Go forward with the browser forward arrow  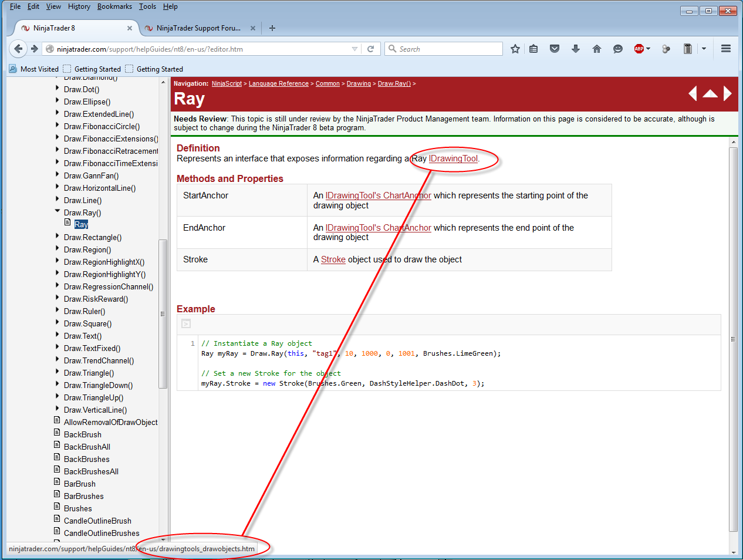(35, 49)
